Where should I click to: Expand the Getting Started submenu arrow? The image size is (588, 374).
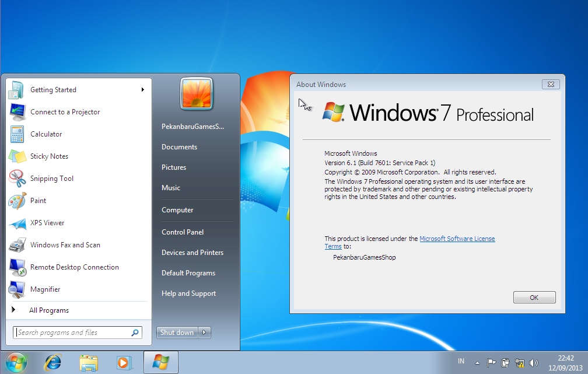click(x=143, y=90)
